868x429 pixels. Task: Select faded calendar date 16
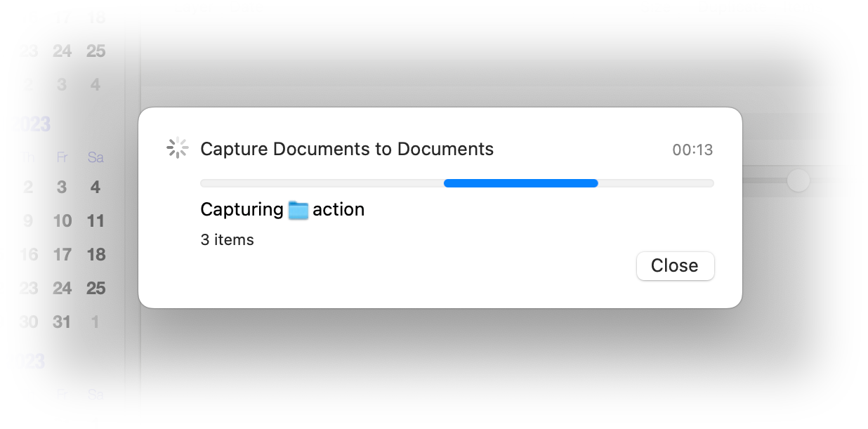(28, 255)
